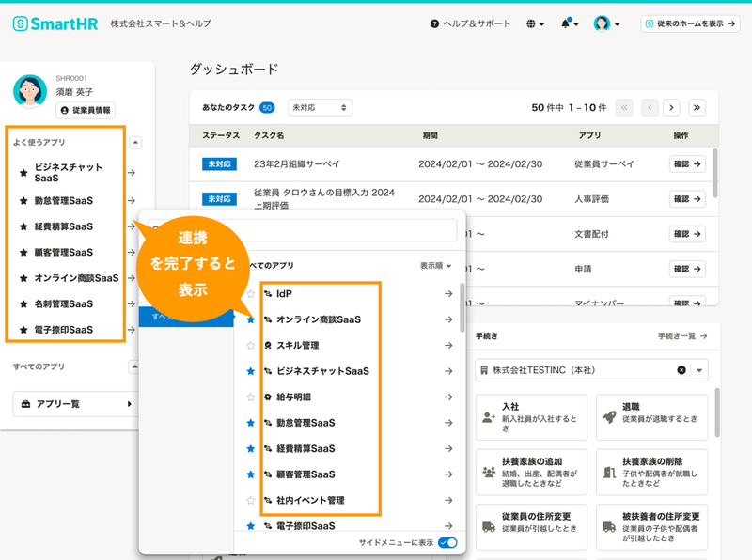The height and width of the screenshot is (560, 752).
Task: Click payslip icon beside 給与明細
Action: 268,397
